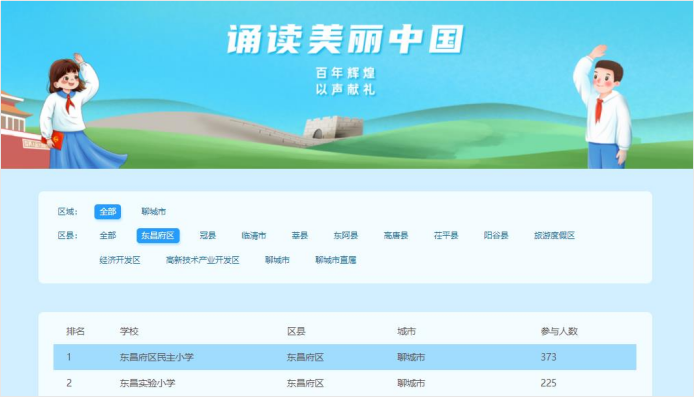The height and width of the screenshot is (398, 695).
Task: Choose the 聊城市直属 filter
Action: tap(336, 260)
